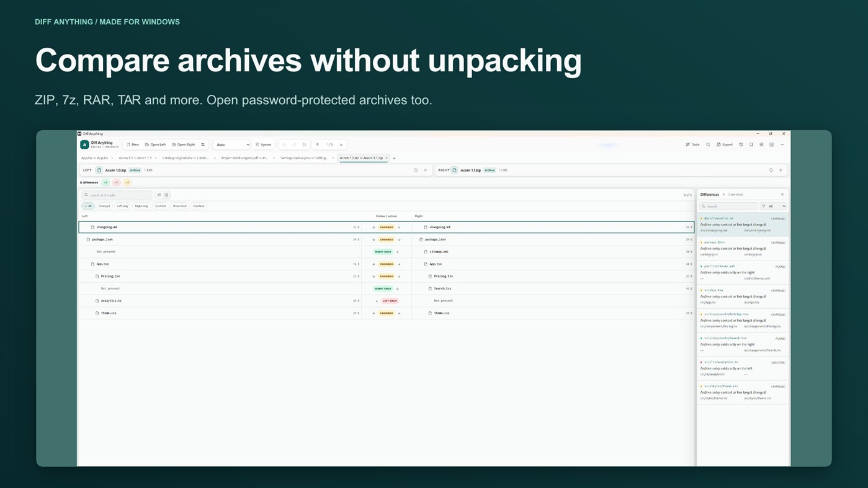Add a new tab with the plus icon
The image size is (868, 488).
point(394,158)
